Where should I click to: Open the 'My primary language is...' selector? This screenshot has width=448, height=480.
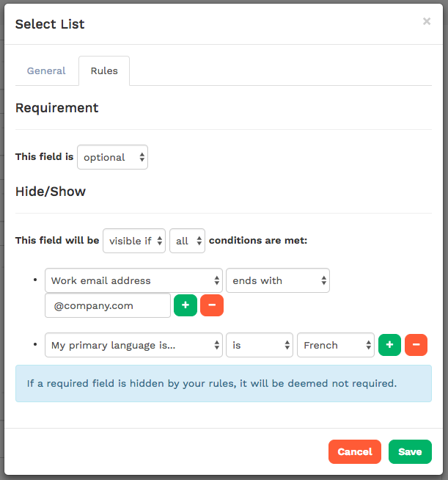tap(133, 345)
